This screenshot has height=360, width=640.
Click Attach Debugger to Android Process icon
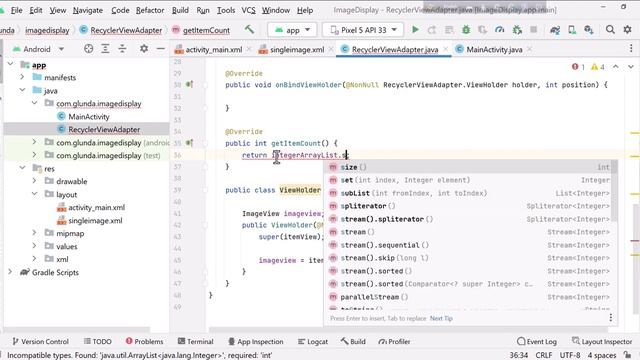517,30
